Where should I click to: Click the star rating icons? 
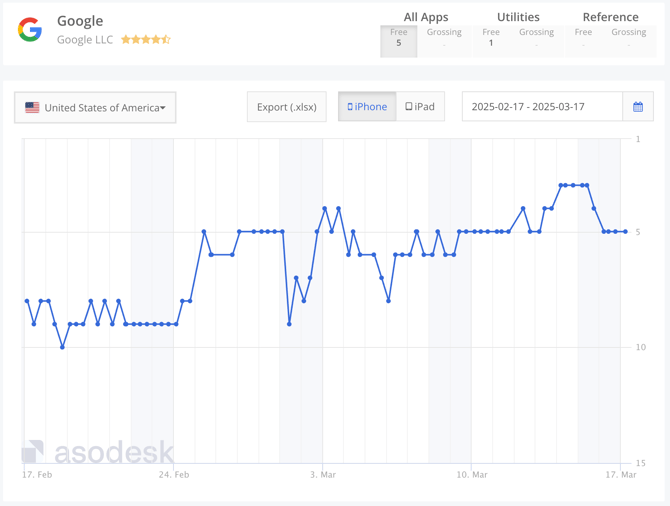pos(146,40)
